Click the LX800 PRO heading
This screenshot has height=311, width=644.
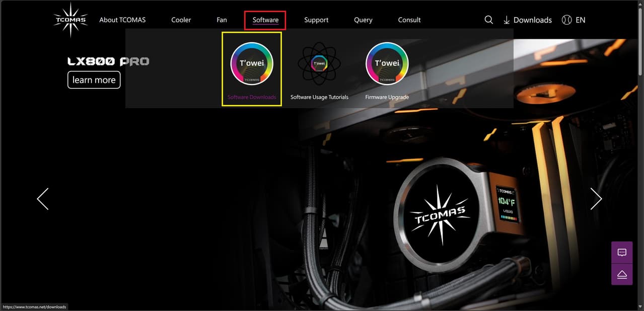(108, 61)
